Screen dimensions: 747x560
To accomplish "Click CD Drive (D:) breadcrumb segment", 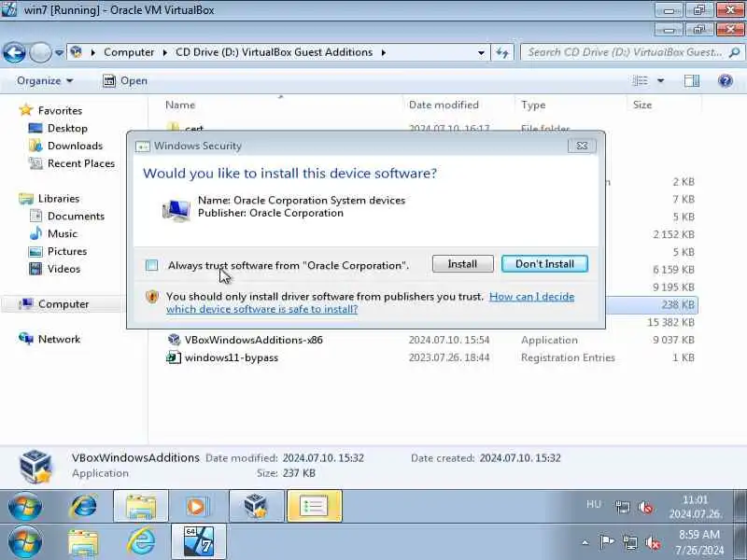I will (x=274, y=52).
